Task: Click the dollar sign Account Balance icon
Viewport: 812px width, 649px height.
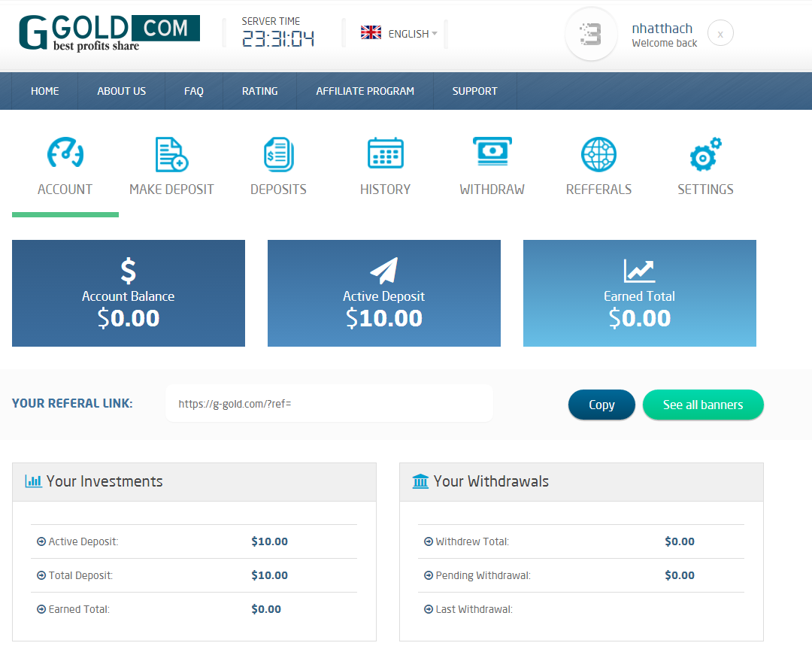Action: (x=128, y=271)
